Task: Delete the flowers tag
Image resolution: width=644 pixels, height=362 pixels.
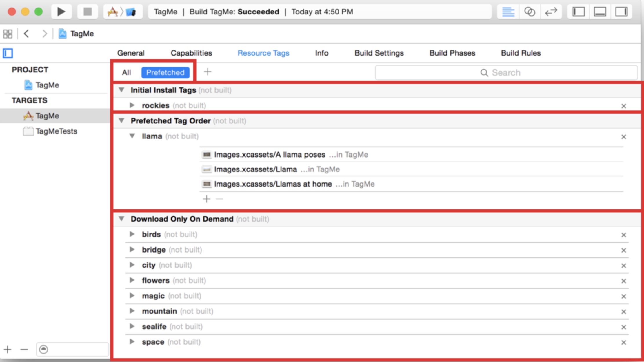Action: pos(624,281)
